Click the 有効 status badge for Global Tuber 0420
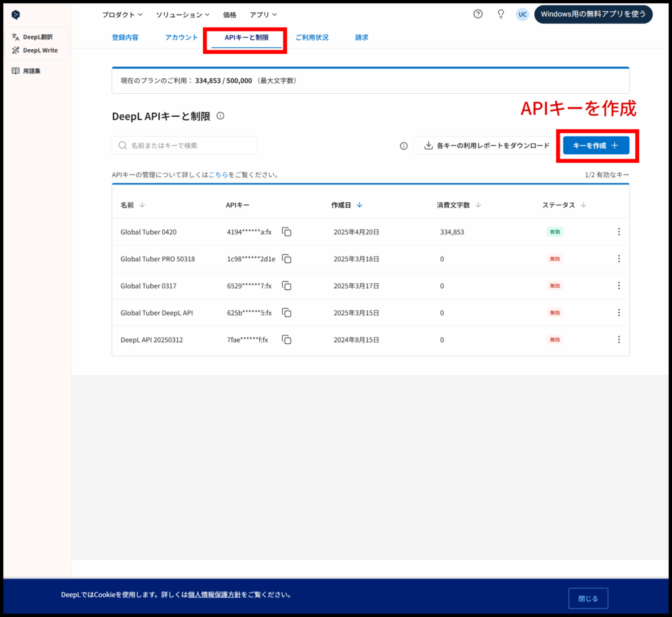The height and width of the screenshot is (617, 672). coord(555,232)
